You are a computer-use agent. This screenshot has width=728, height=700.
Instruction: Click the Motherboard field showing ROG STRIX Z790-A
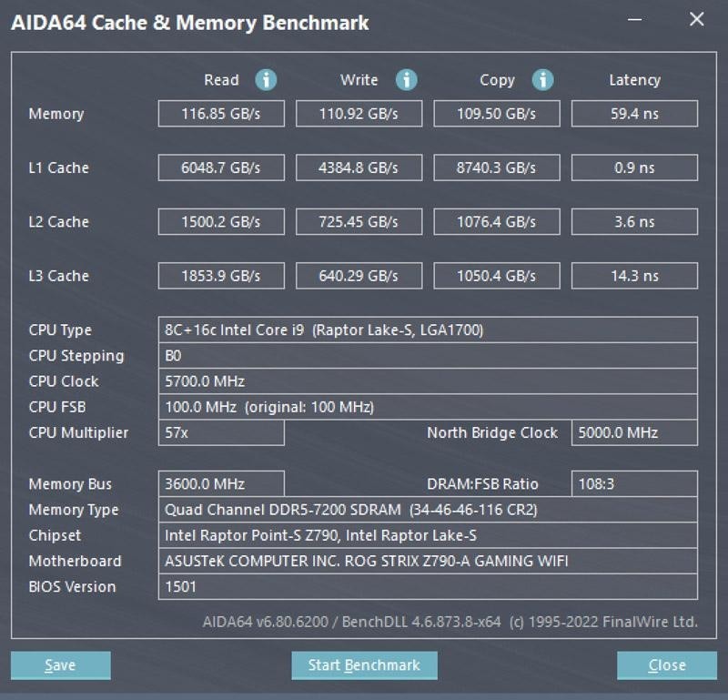pos(428,561)
